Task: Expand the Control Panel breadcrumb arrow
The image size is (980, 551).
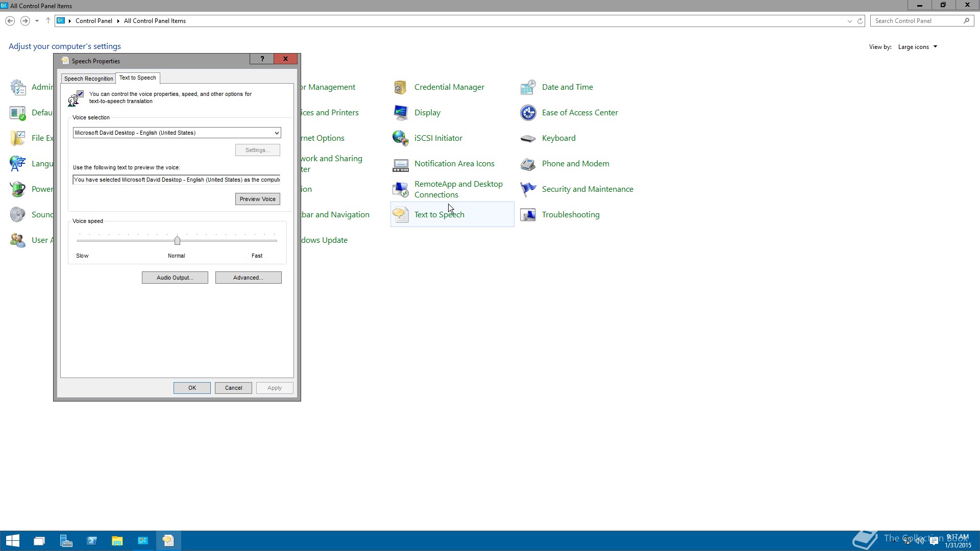Action: pos(118,21)
